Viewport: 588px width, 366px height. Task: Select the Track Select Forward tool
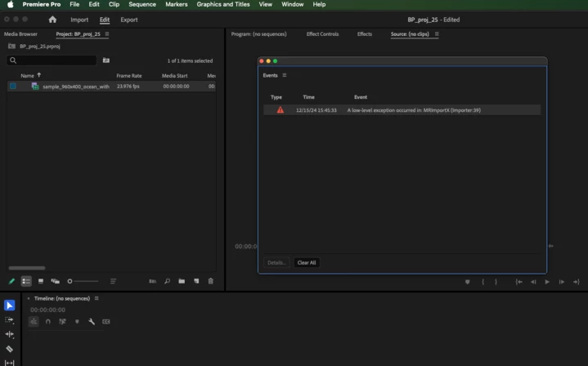pos(9,320)
